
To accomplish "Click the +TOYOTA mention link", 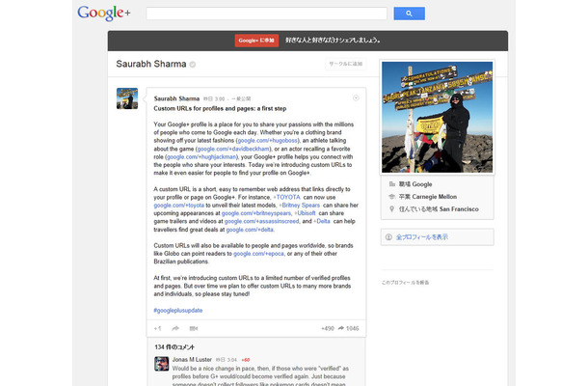I will tap(287, 197).
